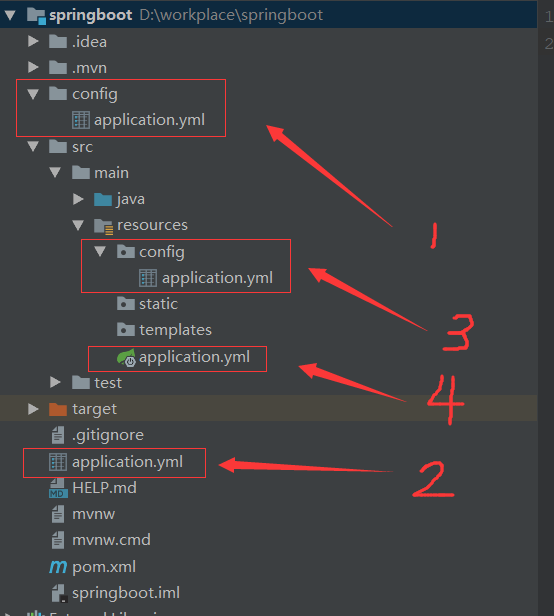Viewport: 554px width, 616px height.
Task: Click the yml icon of project-root application.yml
Action: click(x=58, y=462)
